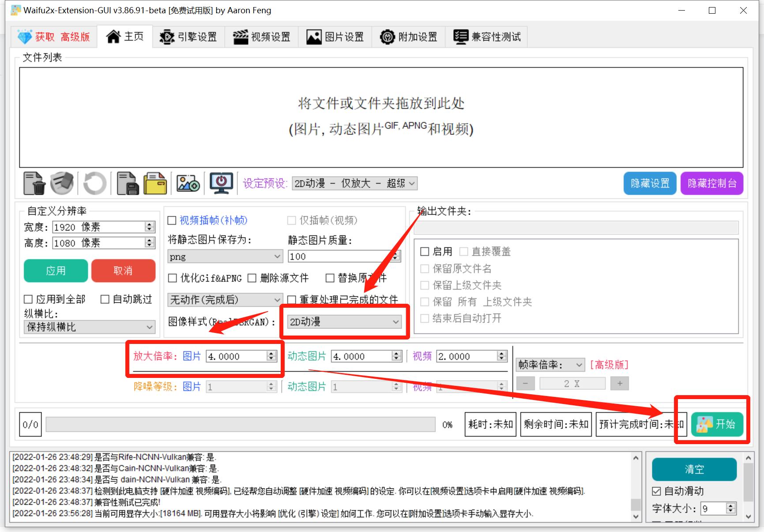The image size is (764, 532).
Task: Reset settings with the circular arrow icon
Action: (94, 184)
